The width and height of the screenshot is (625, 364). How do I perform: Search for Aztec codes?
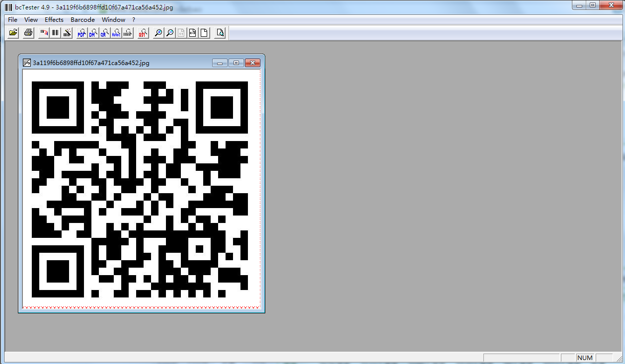point(116,33)
